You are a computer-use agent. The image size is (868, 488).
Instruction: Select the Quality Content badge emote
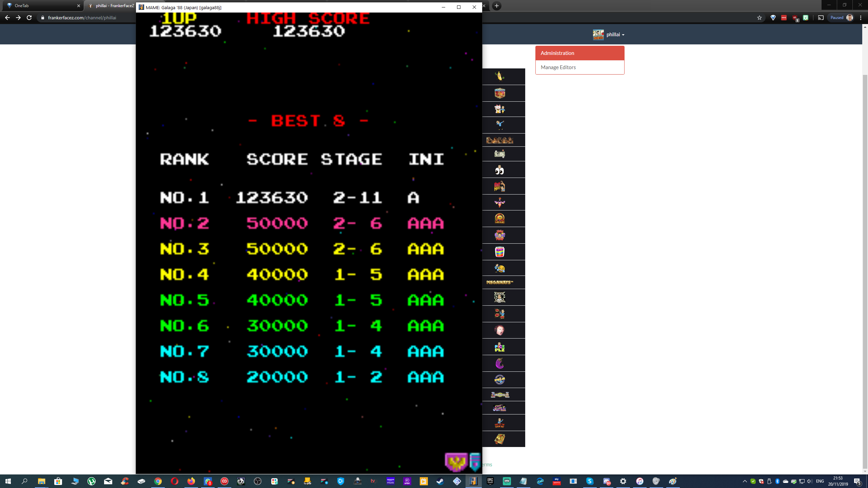click(x=500, y=380)
